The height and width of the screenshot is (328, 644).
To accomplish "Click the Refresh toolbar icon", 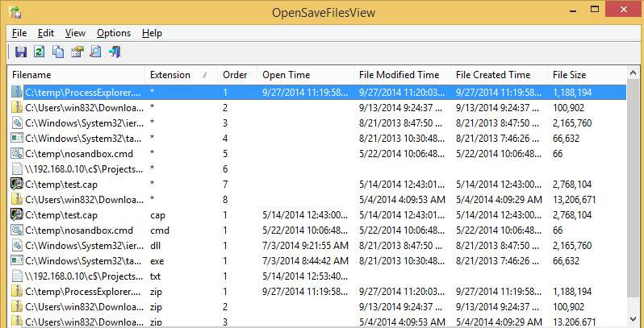I will (40, 53).
